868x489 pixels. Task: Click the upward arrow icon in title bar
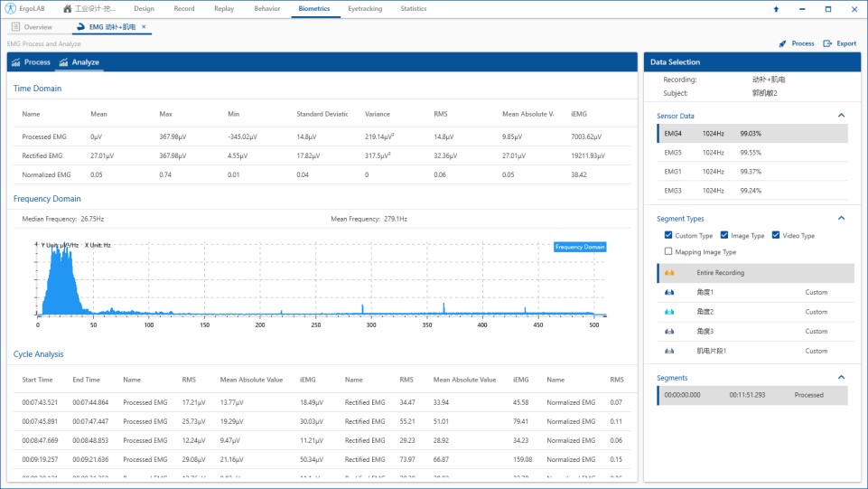(x=775, y=9)
